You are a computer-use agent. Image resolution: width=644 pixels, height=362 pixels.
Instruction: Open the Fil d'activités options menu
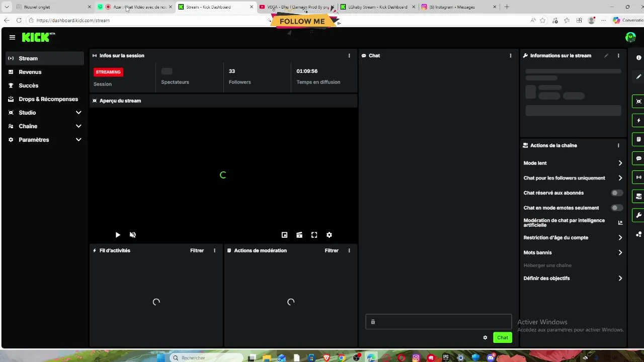coord(215,250)
